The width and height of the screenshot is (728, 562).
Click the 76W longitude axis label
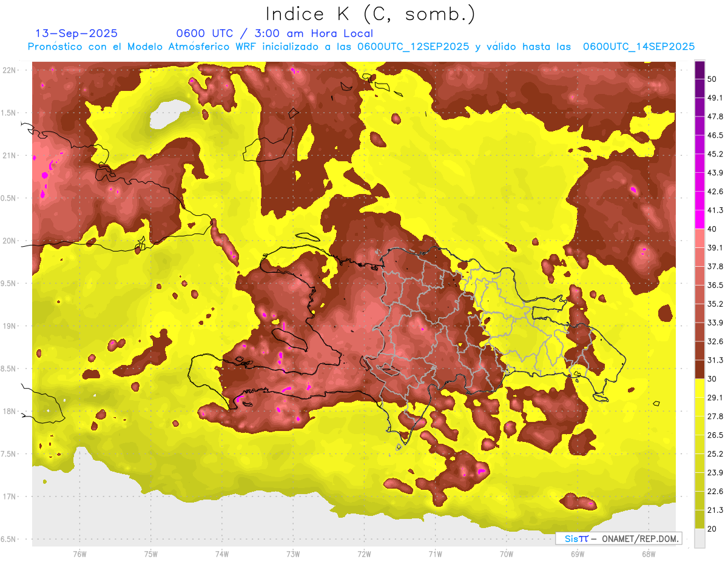coord(79,554)
